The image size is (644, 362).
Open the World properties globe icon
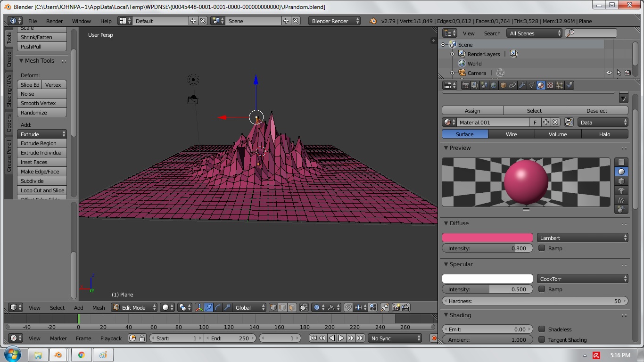[x=494, y=85]
